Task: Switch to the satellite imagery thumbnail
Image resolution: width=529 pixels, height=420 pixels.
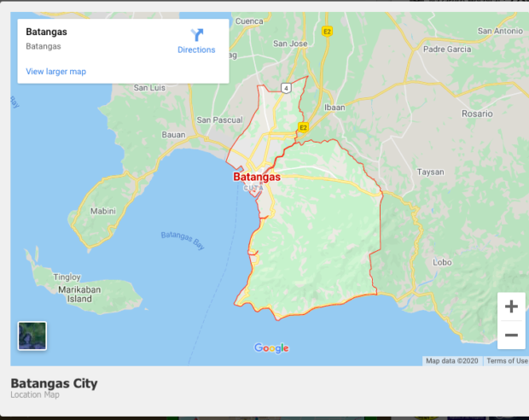Action: tap(32, 335)
